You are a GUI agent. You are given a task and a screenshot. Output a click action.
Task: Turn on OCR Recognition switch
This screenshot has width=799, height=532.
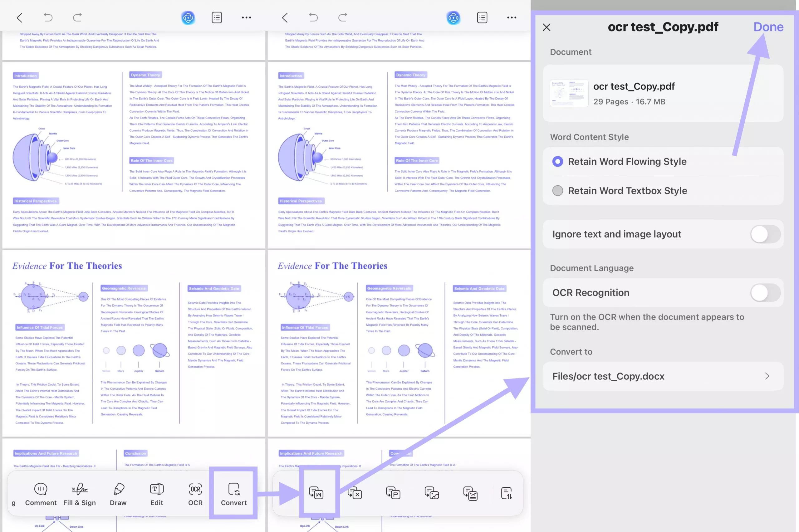(765, 293)
